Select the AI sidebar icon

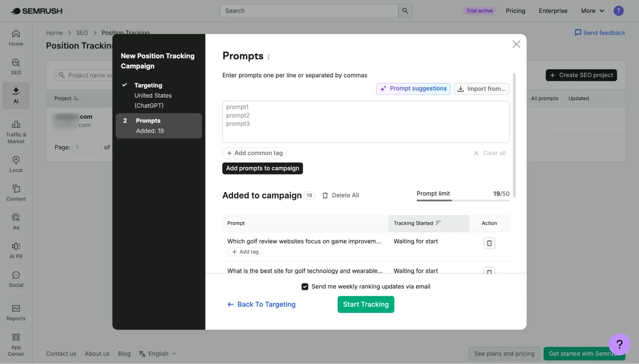point(16,96)
